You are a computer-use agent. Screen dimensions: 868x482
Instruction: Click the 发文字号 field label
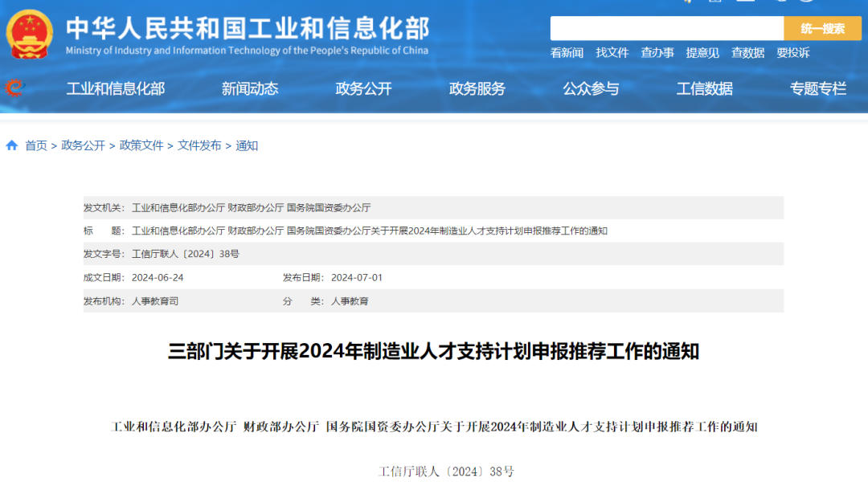click(104, 254)
